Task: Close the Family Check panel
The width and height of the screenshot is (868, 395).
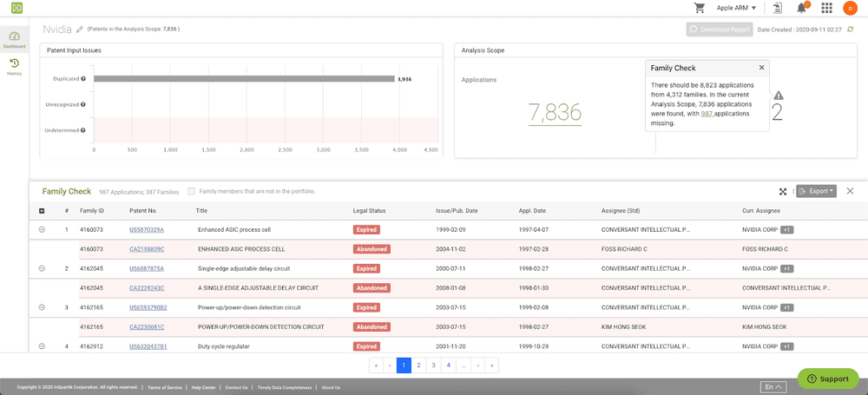Action: (851, 191)
